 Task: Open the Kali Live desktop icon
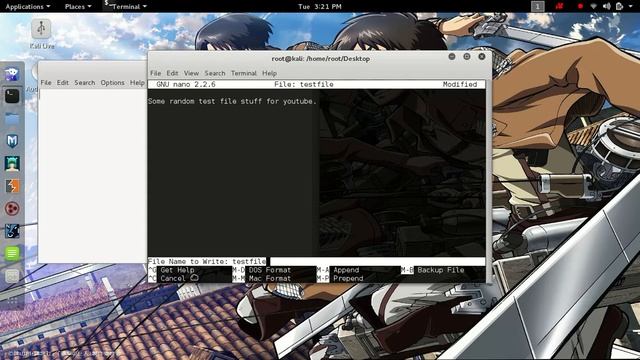41,34
